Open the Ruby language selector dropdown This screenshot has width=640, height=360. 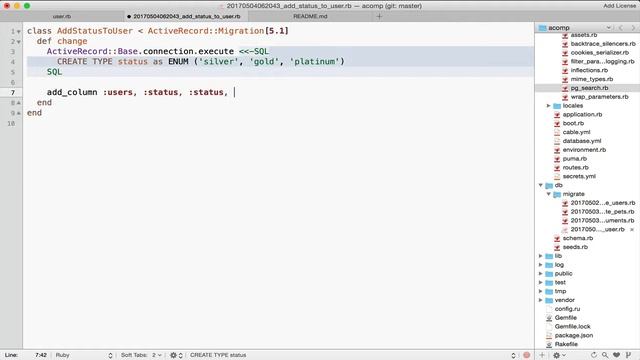(84, 355)
